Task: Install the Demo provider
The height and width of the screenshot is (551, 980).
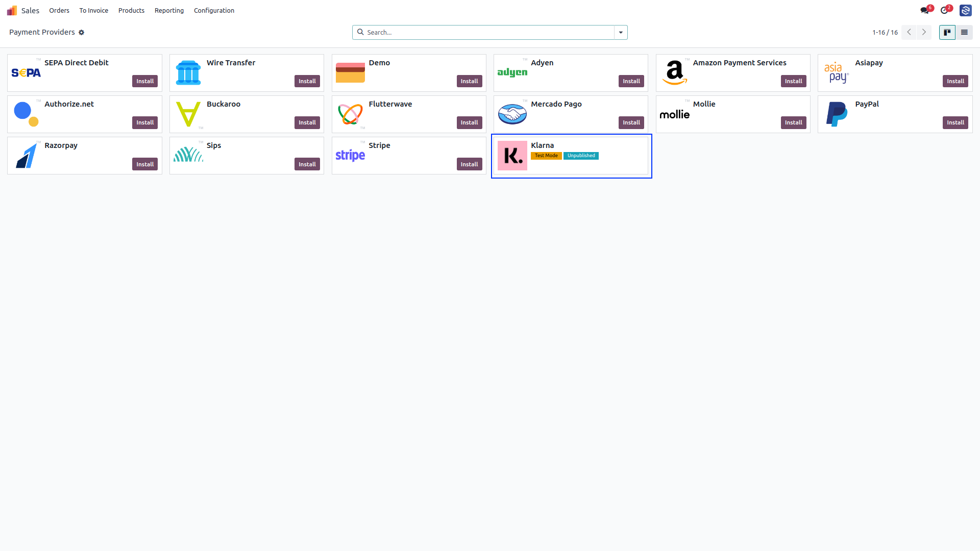Action: [x=470, y=81]
